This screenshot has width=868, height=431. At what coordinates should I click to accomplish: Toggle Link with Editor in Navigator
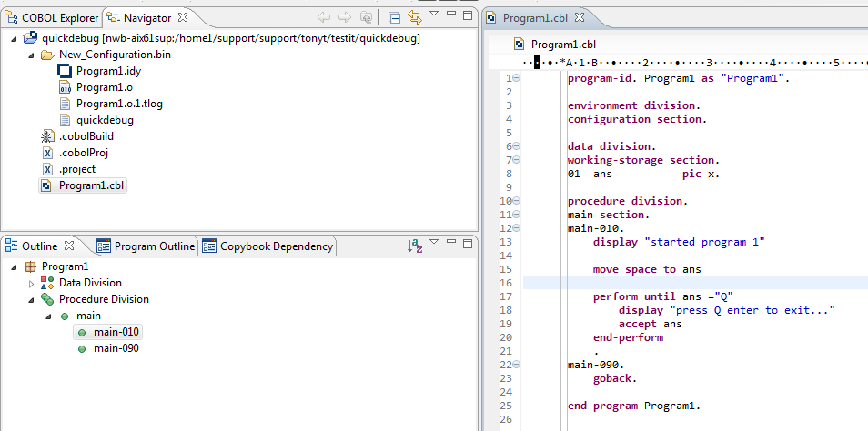click(415, 17)
